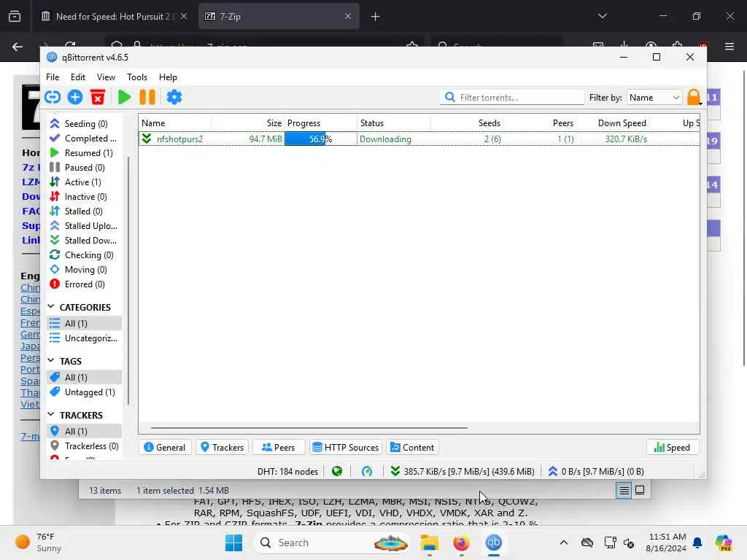
Task: Select All (1) under Tags
Action: click(85, 377)
